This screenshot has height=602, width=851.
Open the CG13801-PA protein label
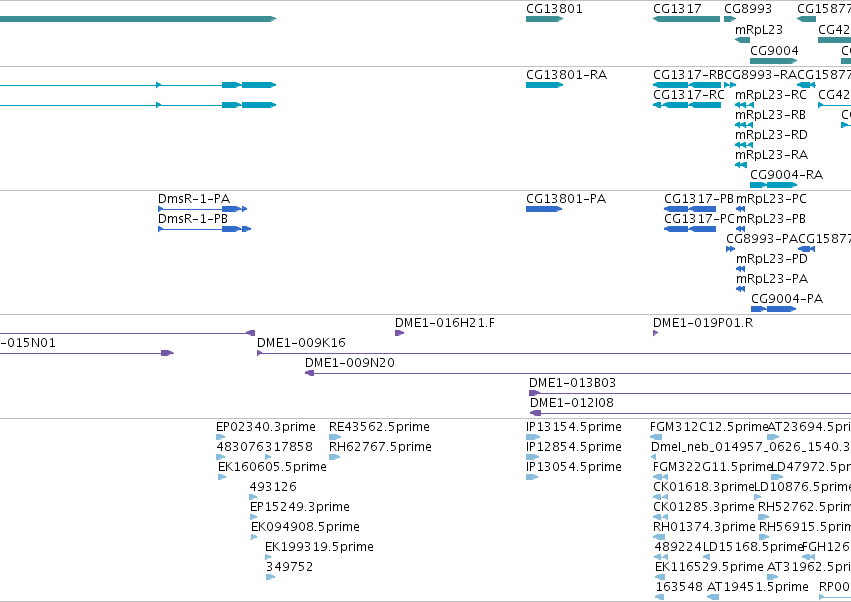pos(566,199)
